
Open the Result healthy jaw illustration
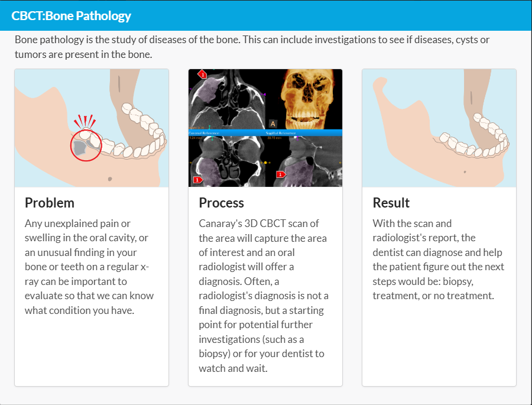[439, 128]
